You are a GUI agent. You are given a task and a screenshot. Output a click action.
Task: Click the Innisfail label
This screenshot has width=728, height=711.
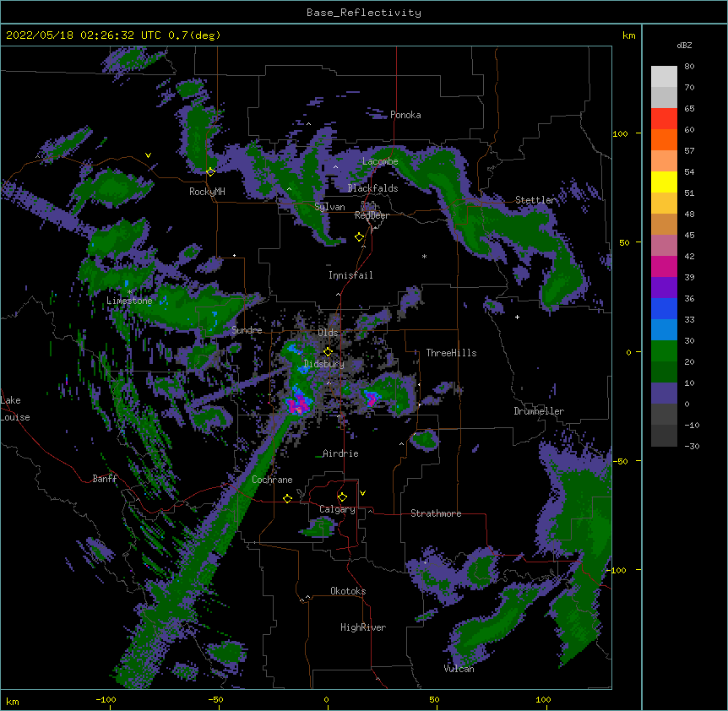(350, 275)
